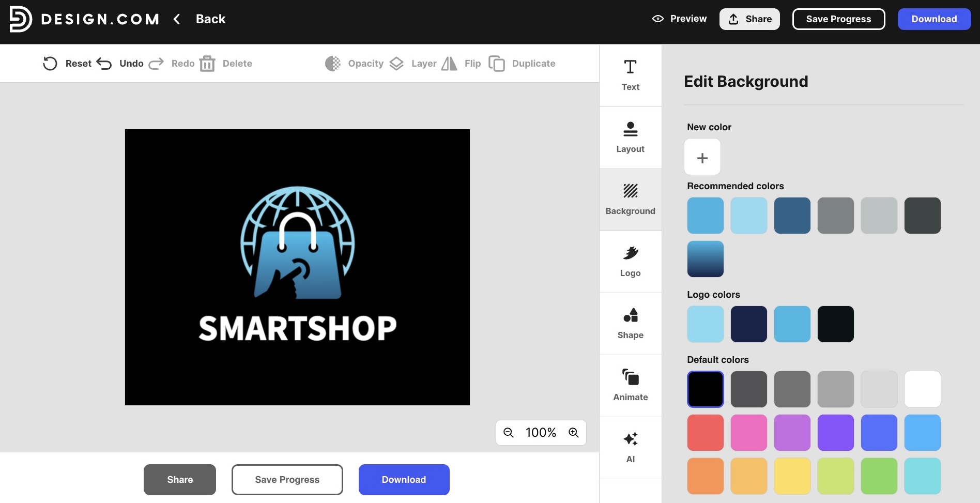Click the Undo arrow

pos(104,64)
